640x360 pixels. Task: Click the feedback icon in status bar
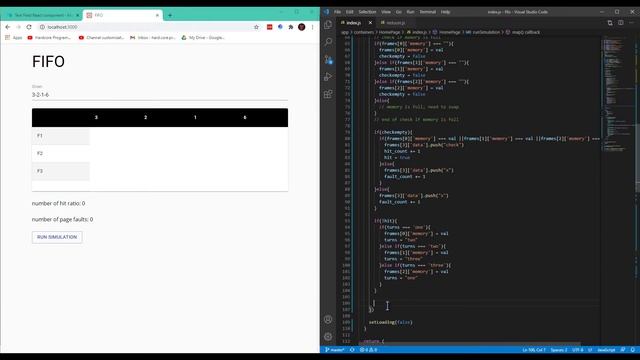click(x=623, y=350)
